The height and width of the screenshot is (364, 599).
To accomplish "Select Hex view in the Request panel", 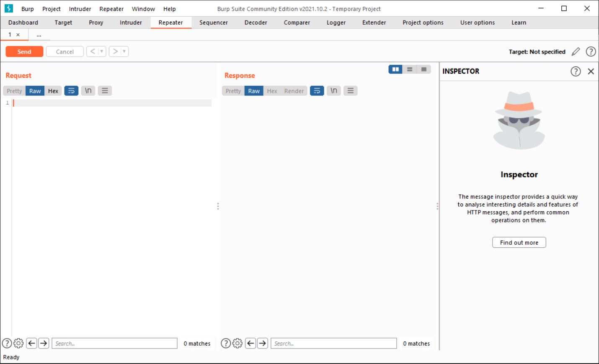I will pyautogui.click(x=53, y=91).
